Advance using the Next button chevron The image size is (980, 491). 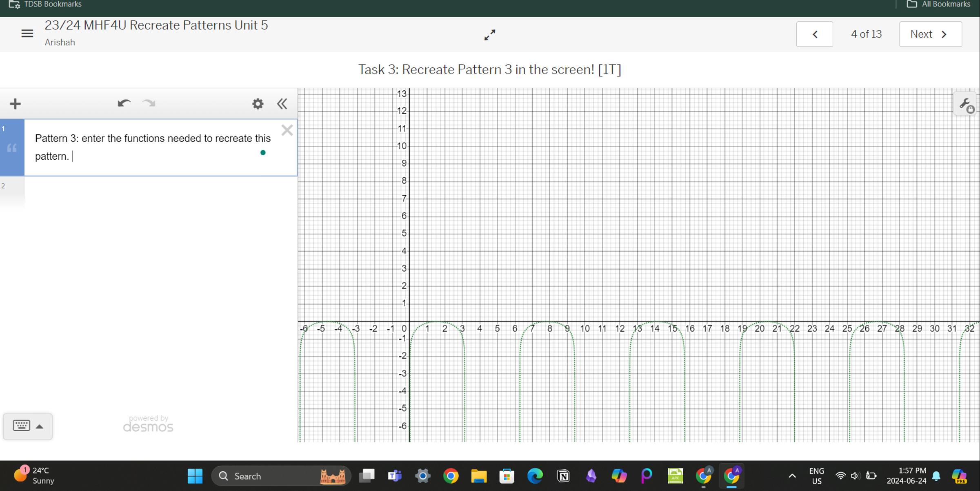tap(944, 34)
